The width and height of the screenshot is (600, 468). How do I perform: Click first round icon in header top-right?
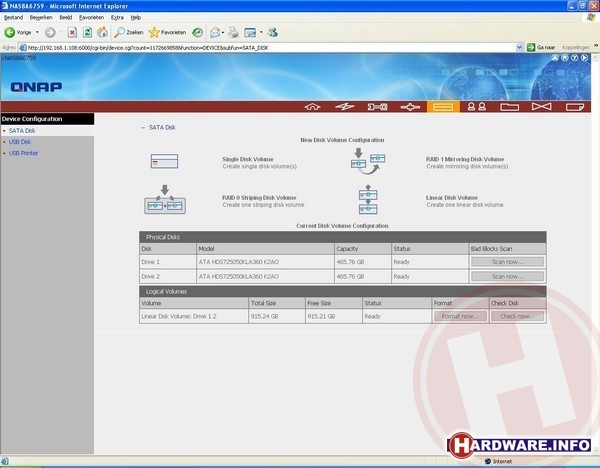click(x=555, y=58)
